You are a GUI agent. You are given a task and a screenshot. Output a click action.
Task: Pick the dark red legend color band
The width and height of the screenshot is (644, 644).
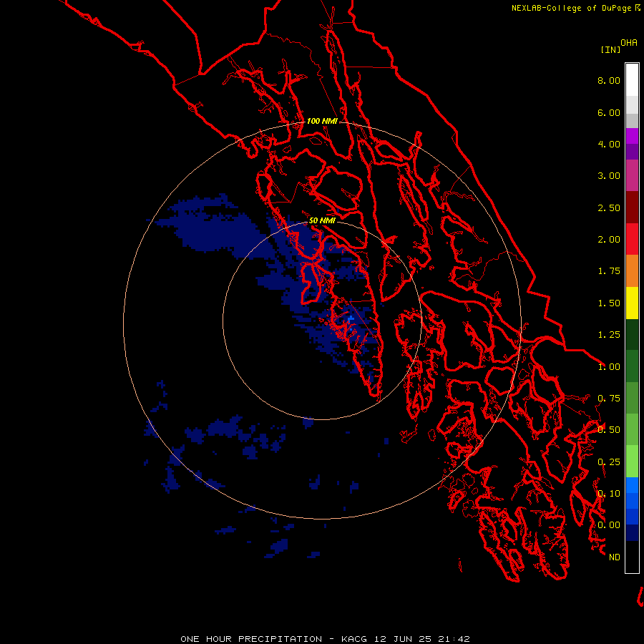click(632, 208)
